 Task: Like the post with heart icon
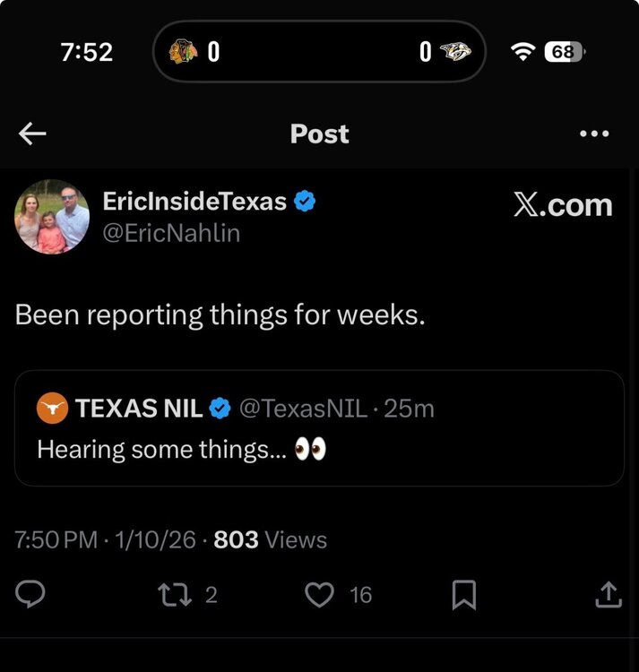320,594
